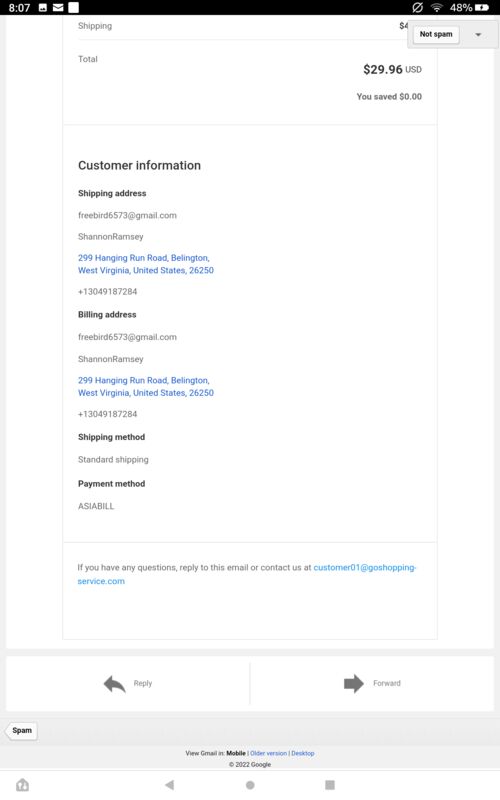Tap the Forward arrow icon
Screen dimensions: 500x800
tap(354, 684)
